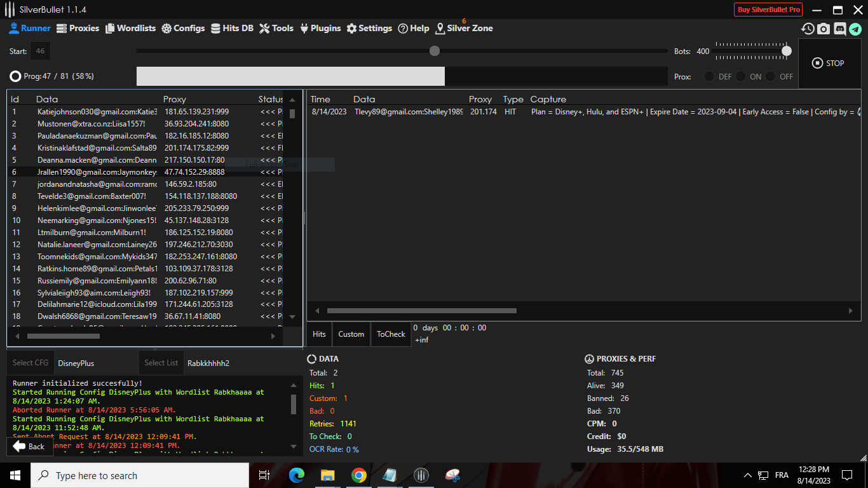Open Task View on the taskbar
The image size is (868, 488).
pos(264,475)
